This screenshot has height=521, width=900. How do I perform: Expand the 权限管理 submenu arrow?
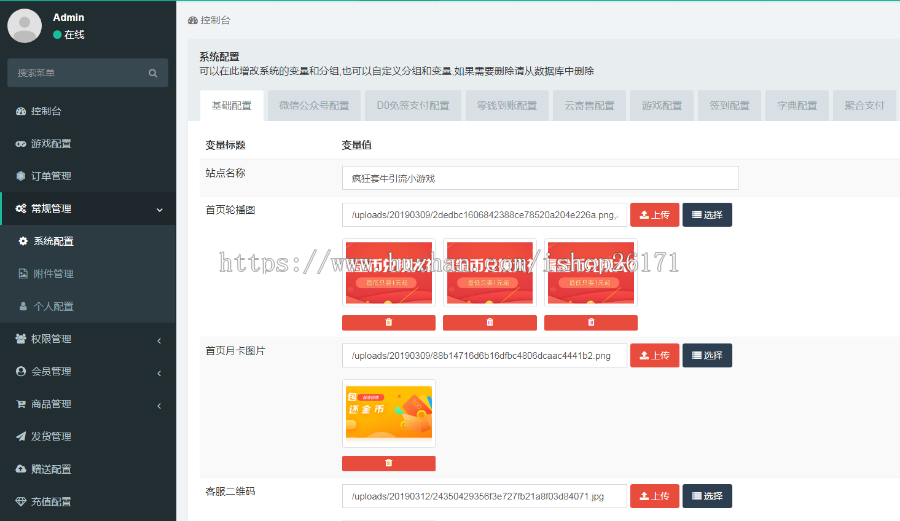[x=159, y=340]
